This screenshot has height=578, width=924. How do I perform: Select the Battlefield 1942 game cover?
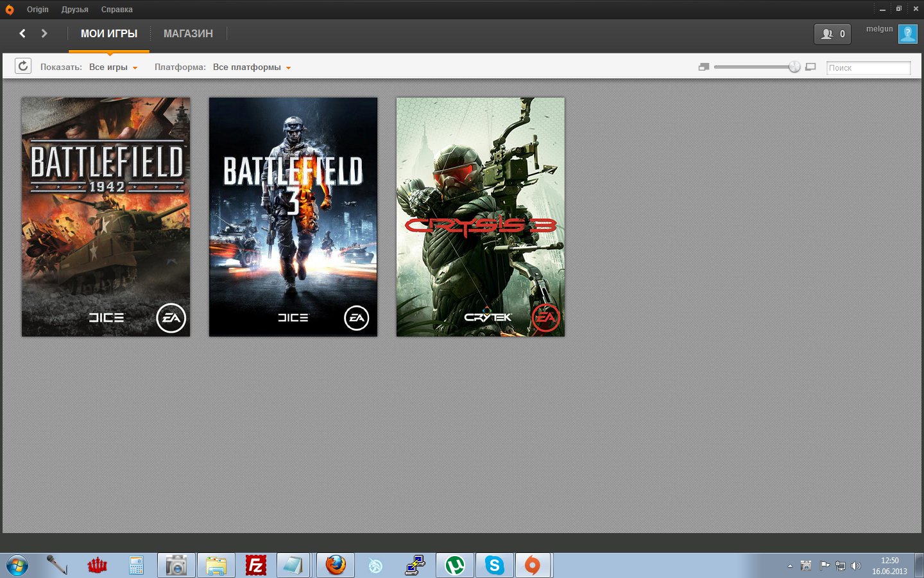[106, 217]
